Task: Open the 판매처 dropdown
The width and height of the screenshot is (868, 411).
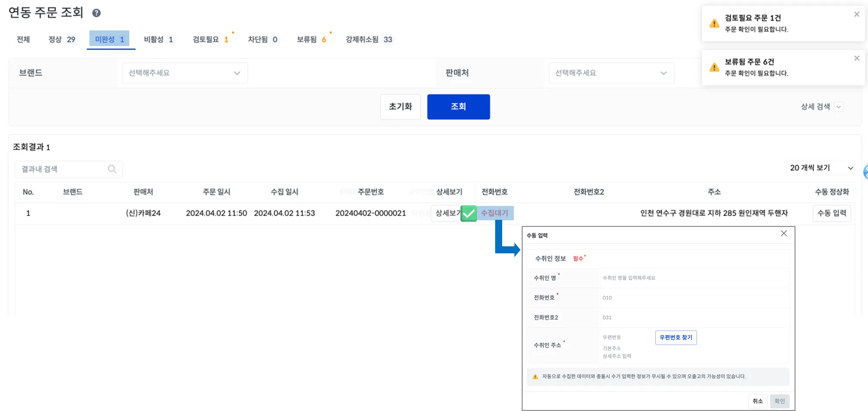Action: coord(612,73)
